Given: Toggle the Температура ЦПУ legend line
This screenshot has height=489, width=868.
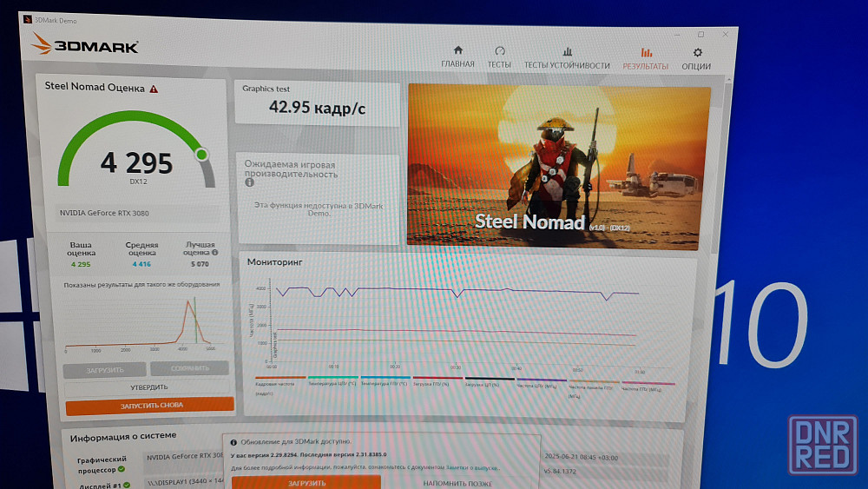Looking at the screenshot, I should (x=332, y=381).
